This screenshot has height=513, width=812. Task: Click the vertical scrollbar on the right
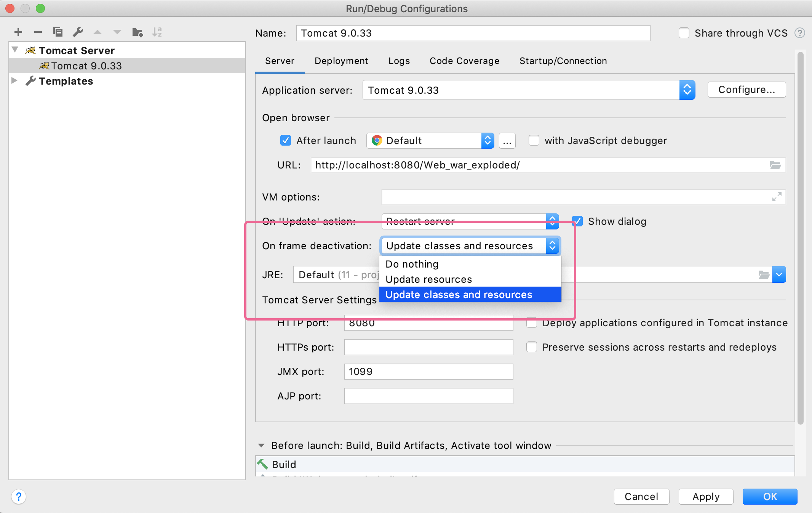[x=800, y=238]
